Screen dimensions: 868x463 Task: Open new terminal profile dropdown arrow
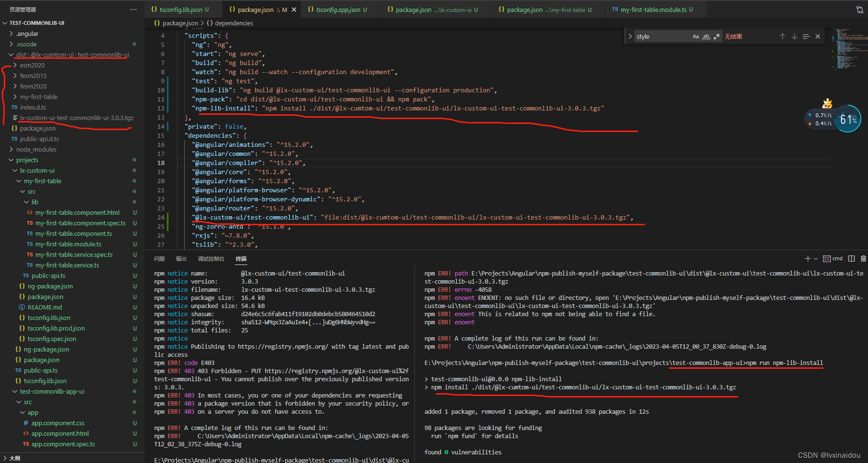[816, 259]
